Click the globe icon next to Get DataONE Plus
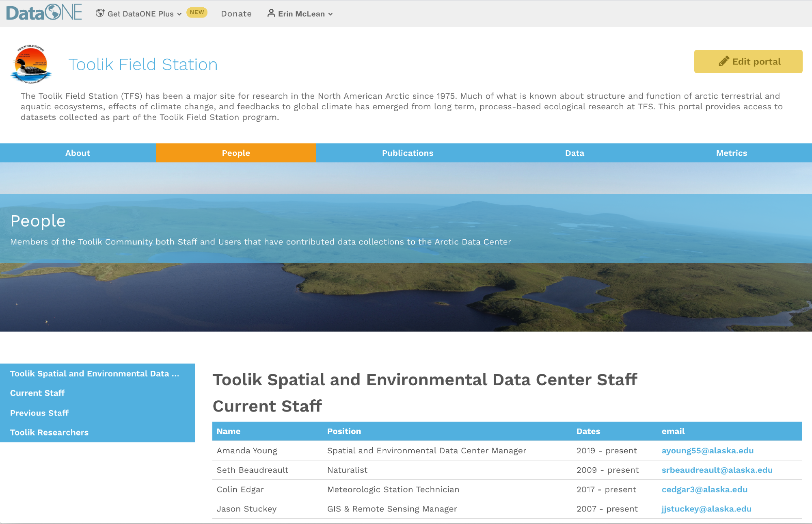 [99, 13]
